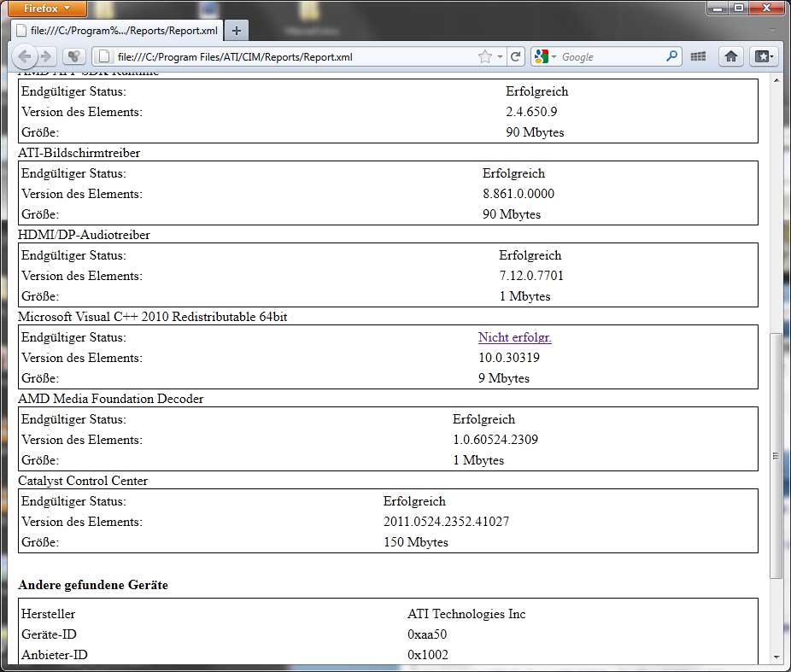Select version 2011.0524.2352.41027 text
This screenshot has height=672, width=791.
pos(446,522)
